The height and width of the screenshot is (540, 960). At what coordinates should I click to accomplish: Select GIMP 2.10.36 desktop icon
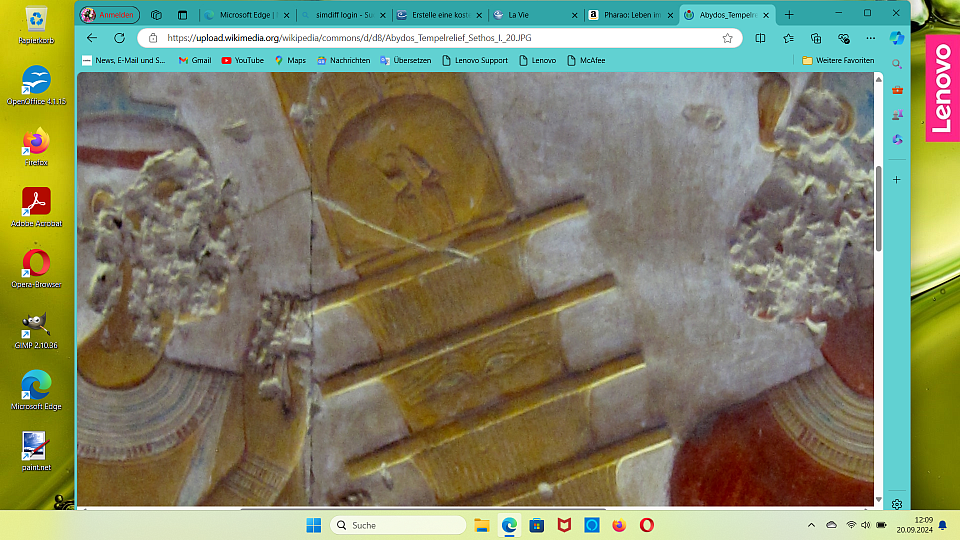36,330
